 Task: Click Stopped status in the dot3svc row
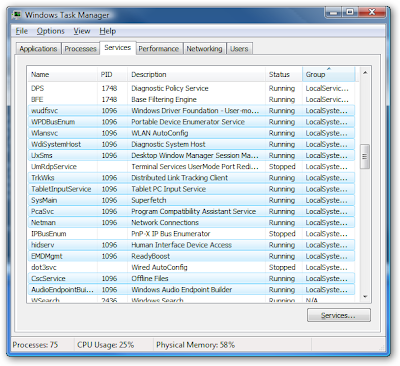(x=282, y=267)
